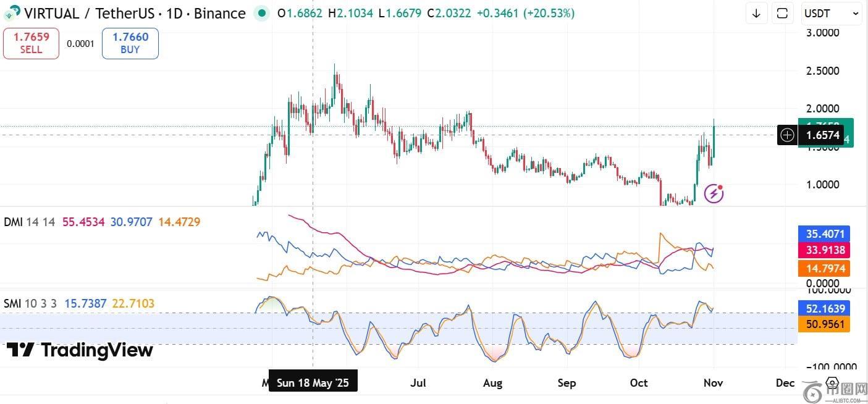Click the plus crosshair icon beside 1.6574
The height and width of the screenshot is (404, 868).
(x=787, y=135)
